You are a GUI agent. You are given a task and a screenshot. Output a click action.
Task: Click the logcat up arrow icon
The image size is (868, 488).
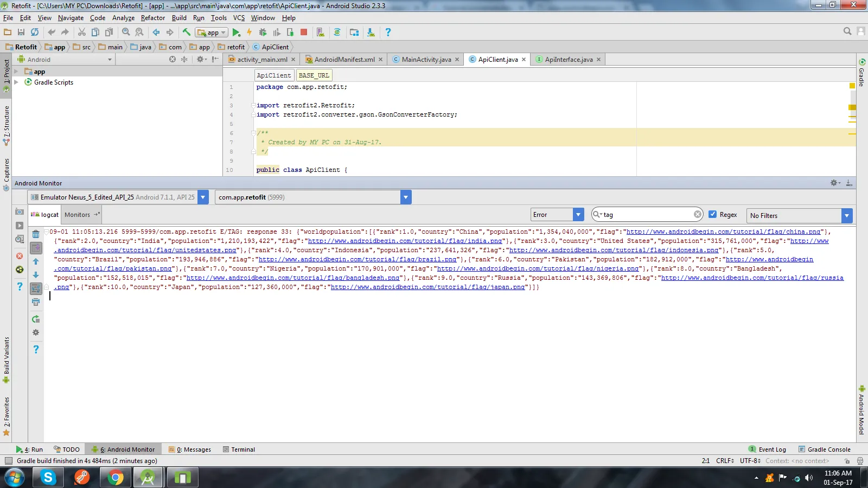36,261
